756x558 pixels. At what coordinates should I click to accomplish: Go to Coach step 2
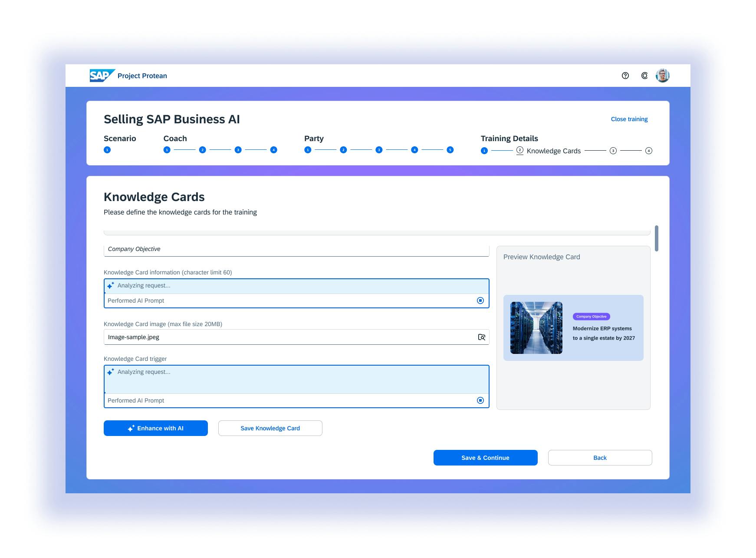203,150
